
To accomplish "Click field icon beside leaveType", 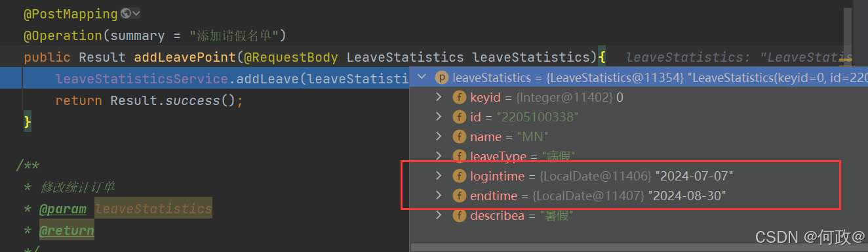I will click(459, 156).
